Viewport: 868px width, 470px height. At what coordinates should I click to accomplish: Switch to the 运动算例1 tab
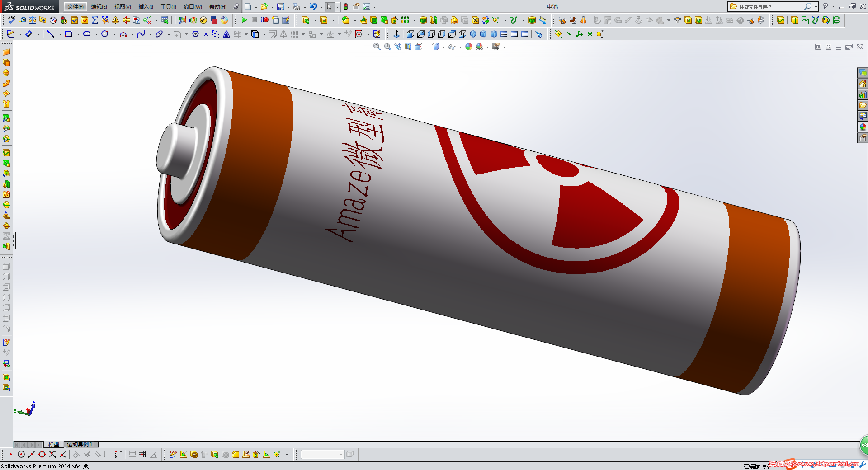pos(80,444)
